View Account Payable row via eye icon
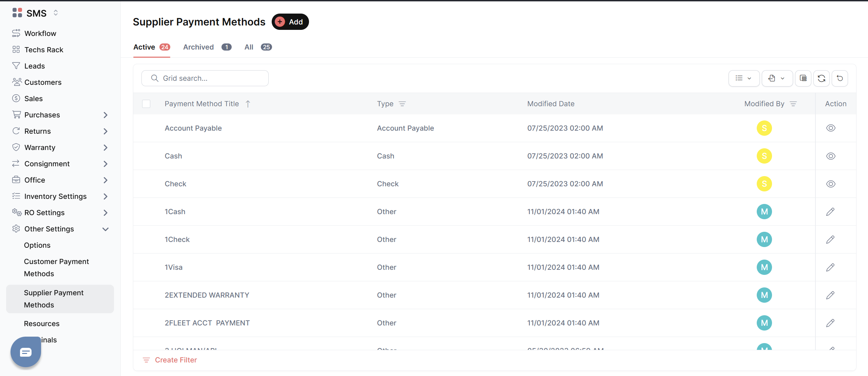The width and height of the screenshot is (868, 376). (830, 128)
